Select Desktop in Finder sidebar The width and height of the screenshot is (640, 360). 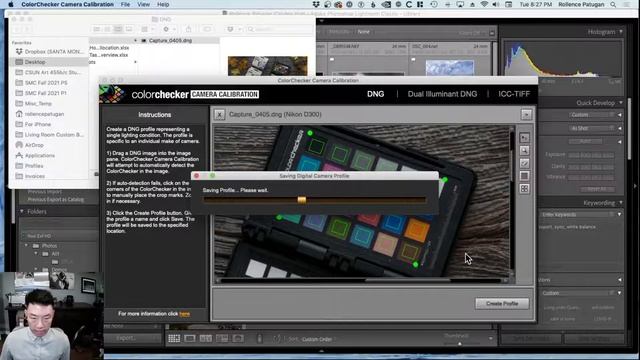coord(49,62)
